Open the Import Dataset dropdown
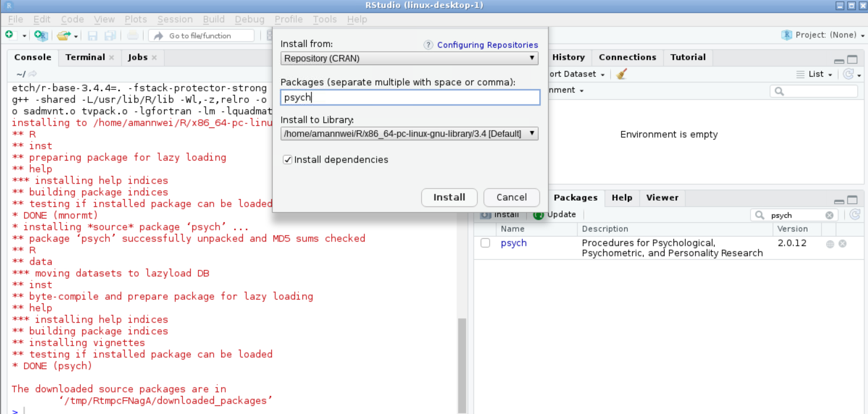 pos(577,74)
